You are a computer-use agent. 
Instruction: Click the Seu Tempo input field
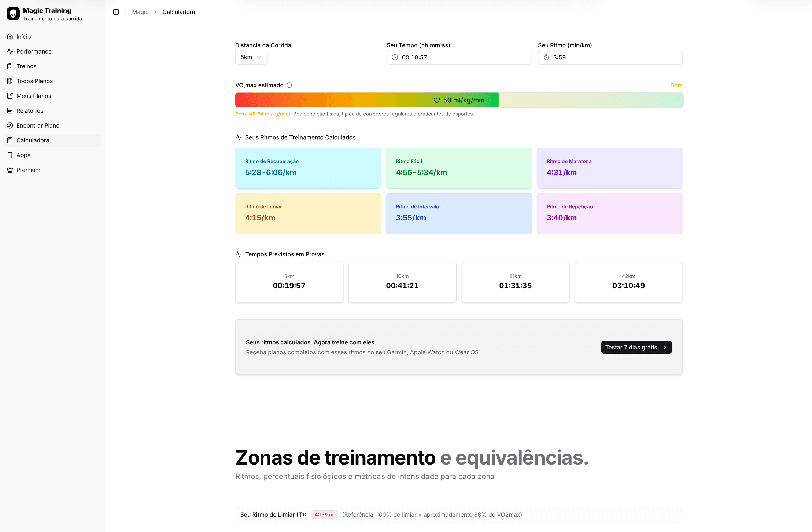tap(459, 57)
